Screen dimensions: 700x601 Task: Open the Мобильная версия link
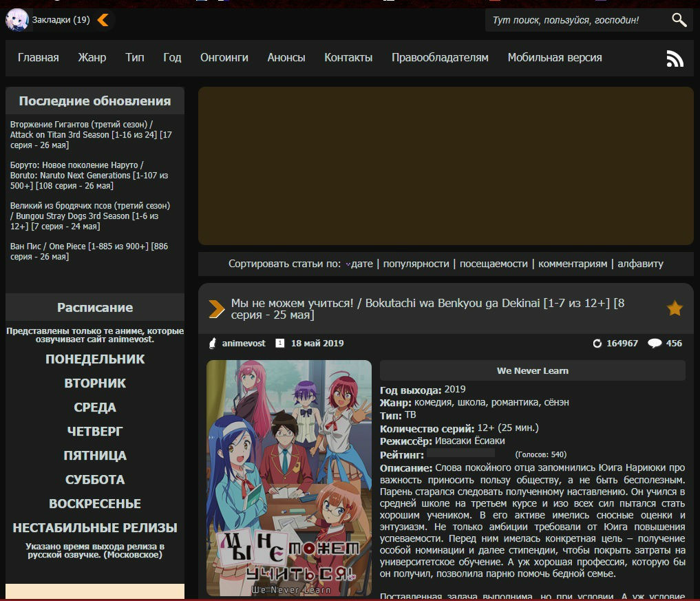[555, 58]
